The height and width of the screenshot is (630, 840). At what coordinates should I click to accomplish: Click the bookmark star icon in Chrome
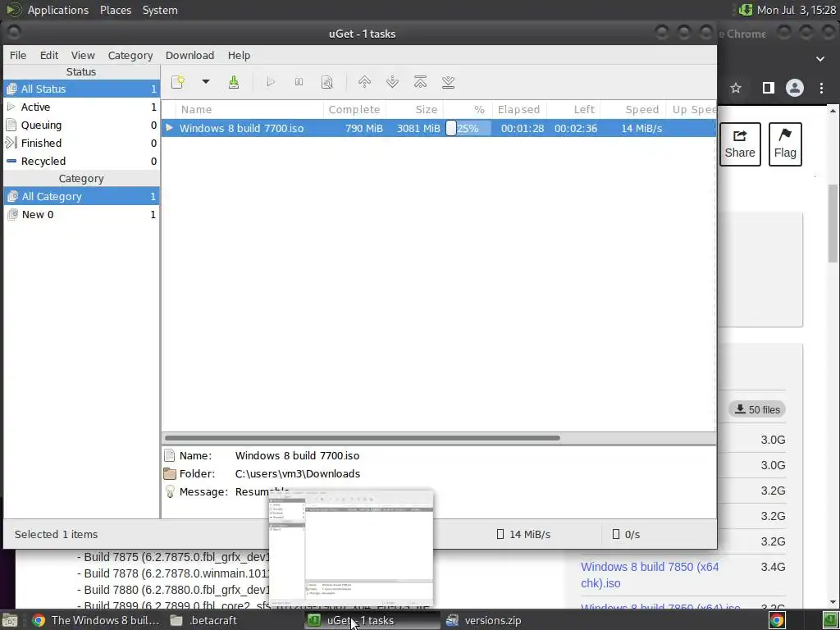736,88
